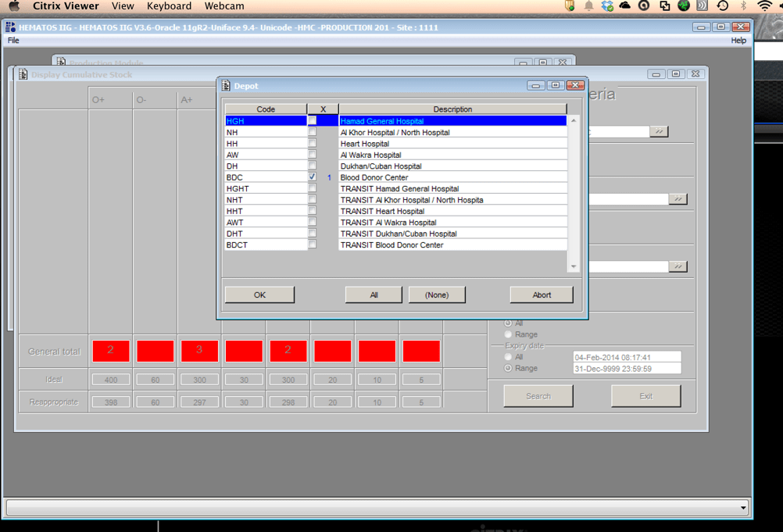The width and height of the screenshot is (783, 532).
Task: Open the Citrix Viewer Keyboard menu
Action: (x=169, y=5)
